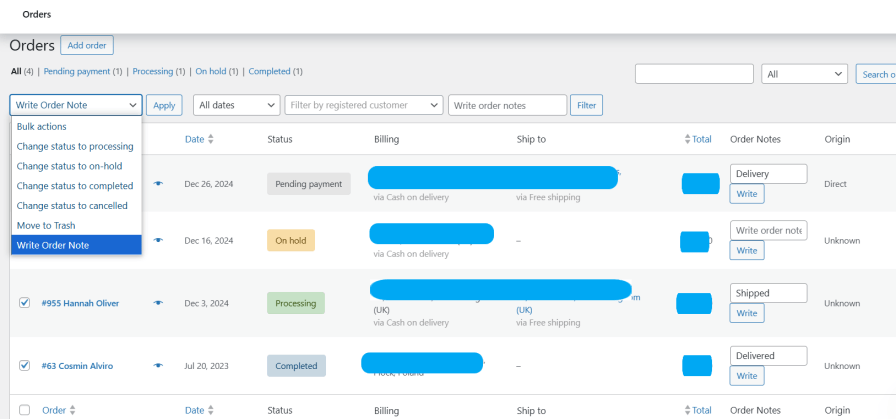Open preview eye for Hannah Oliver order

(158, 303)
